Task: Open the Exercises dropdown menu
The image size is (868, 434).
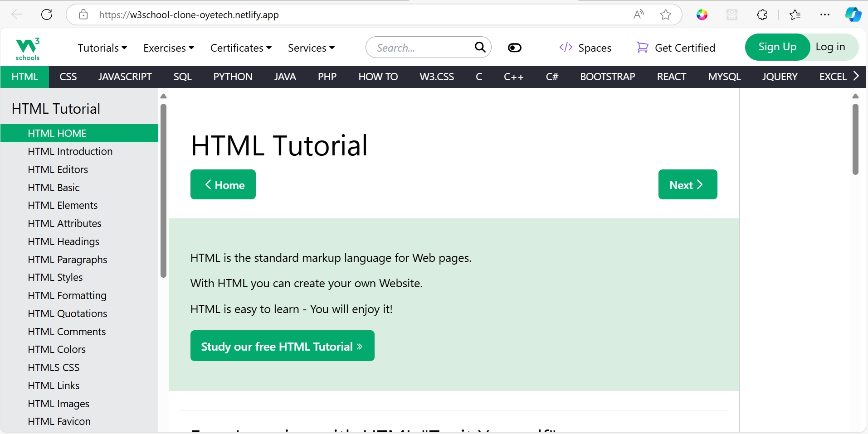Action: click(168, 48)
